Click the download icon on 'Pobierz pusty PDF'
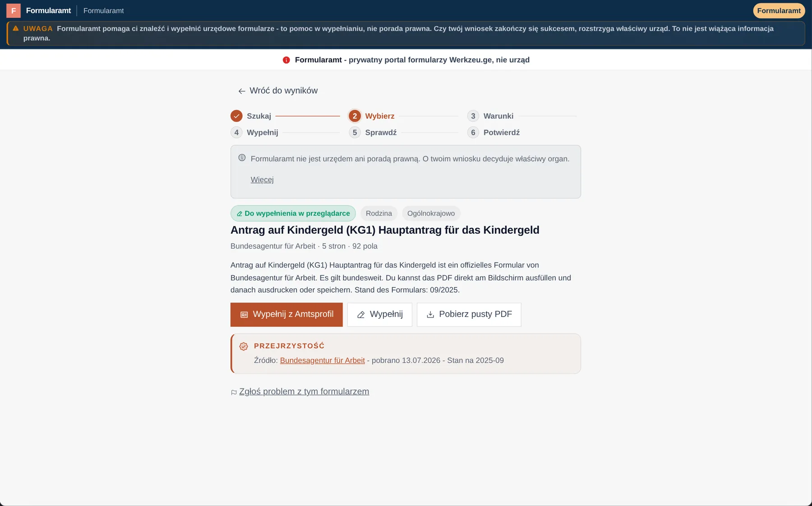The height and width of the screenshot is (506, 812). (430, 315)
